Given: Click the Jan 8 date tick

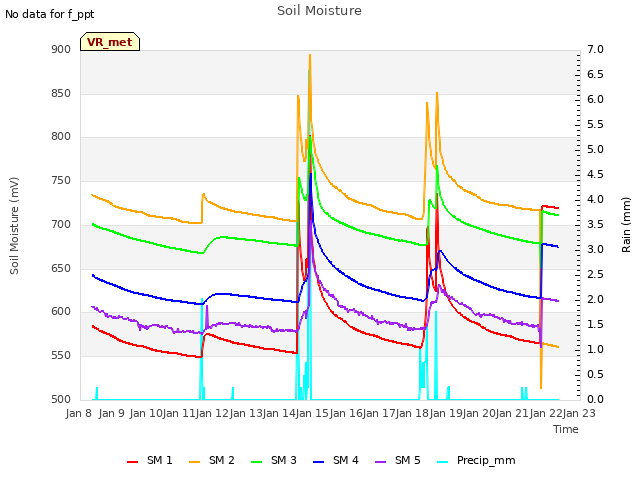Looking at the screenshot, I should tap(79, 413).
